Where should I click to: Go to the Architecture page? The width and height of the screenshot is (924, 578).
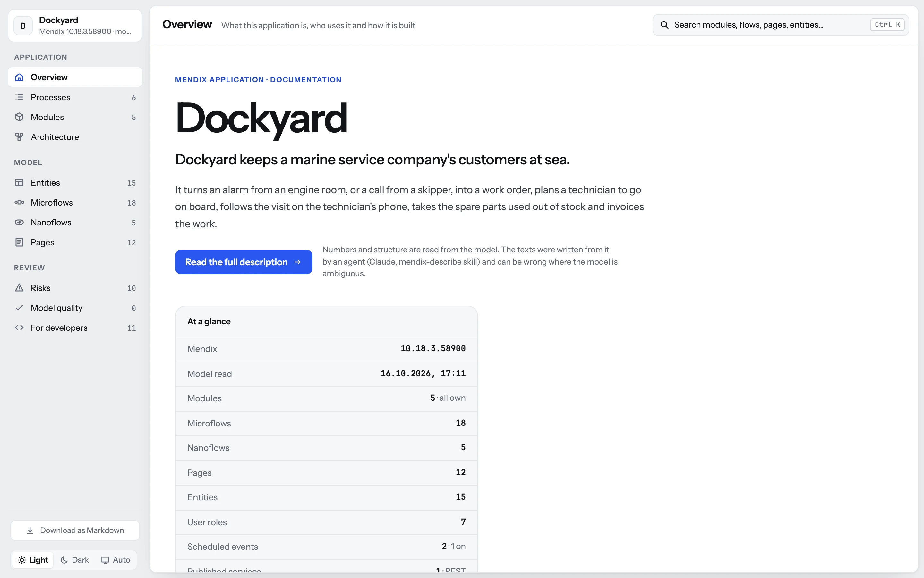tap(75, 137)
